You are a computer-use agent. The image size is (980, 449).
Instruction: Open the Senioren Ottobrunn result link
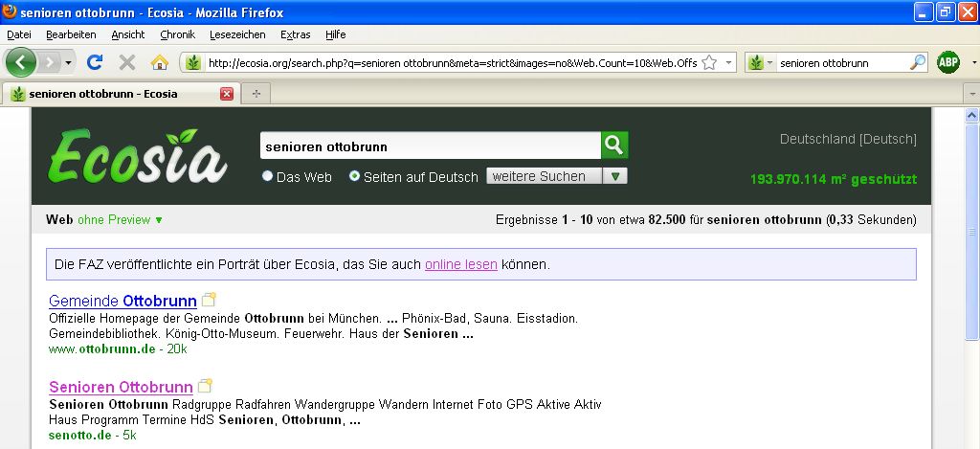[121, 387]
